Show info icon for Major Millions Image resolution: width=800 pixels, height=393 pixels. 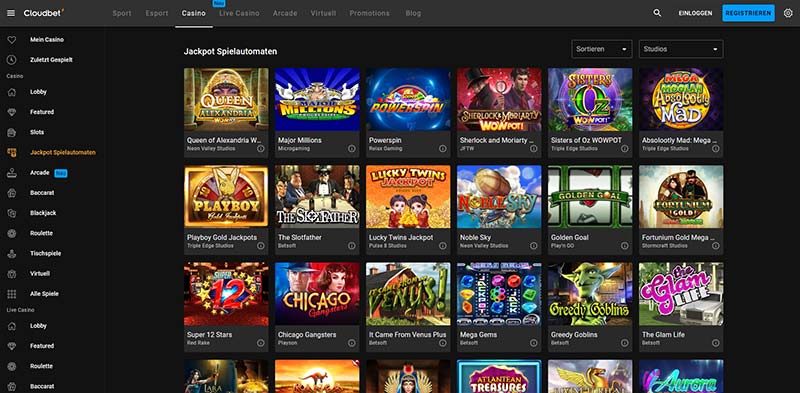point(352,149)
